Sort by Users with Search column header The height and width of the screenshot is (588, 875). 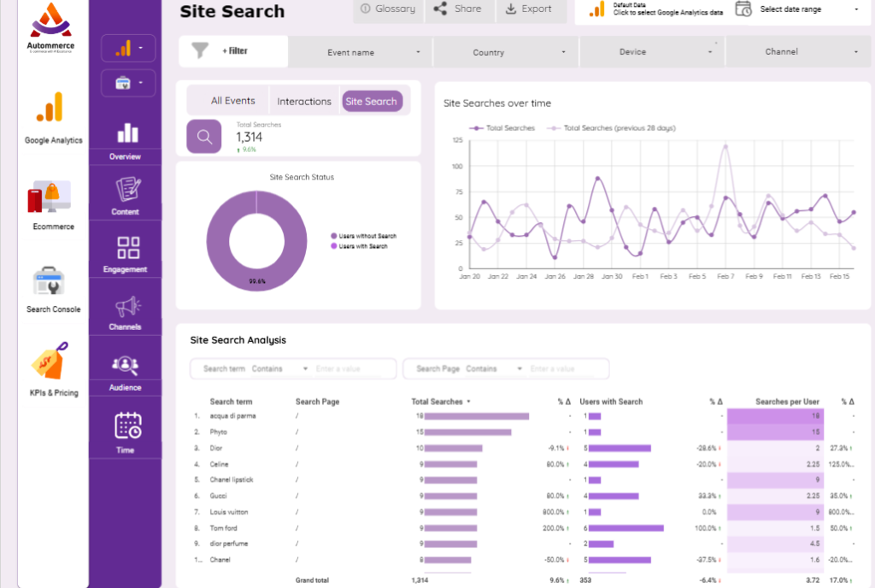click(x=611, y=402)
